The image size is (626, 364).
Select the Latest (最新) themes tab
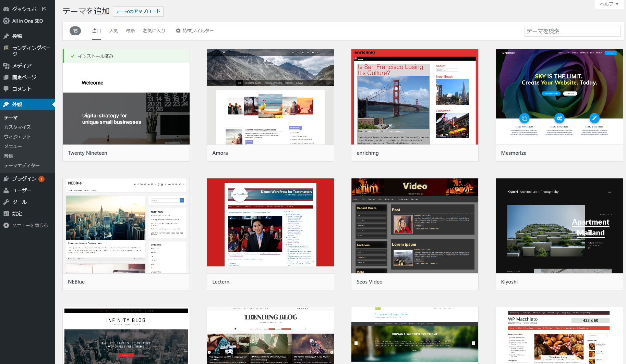tap(130, 30)
